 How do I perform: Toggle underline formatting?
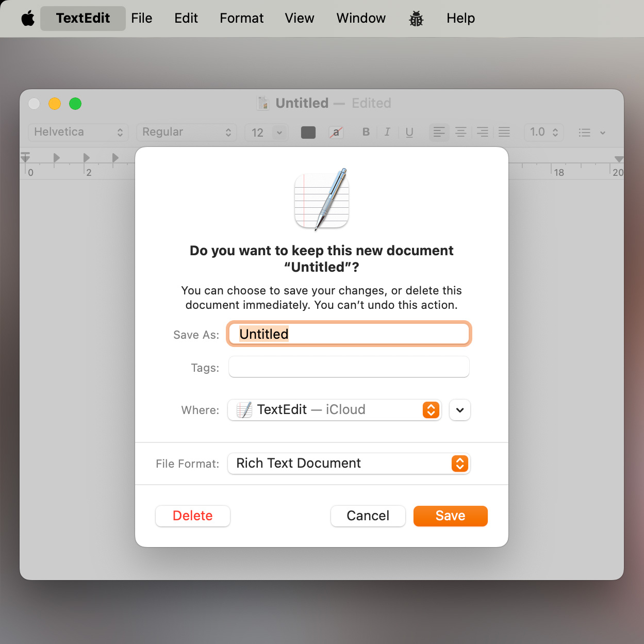[409, 132]
